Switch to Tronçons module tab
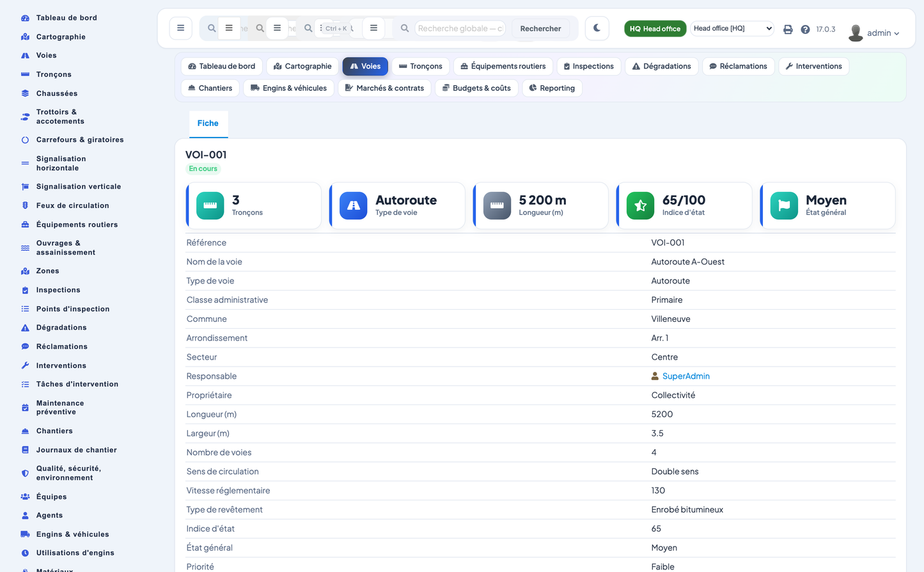This screenshot has width=924, height=572. click(x=421, y=66)
